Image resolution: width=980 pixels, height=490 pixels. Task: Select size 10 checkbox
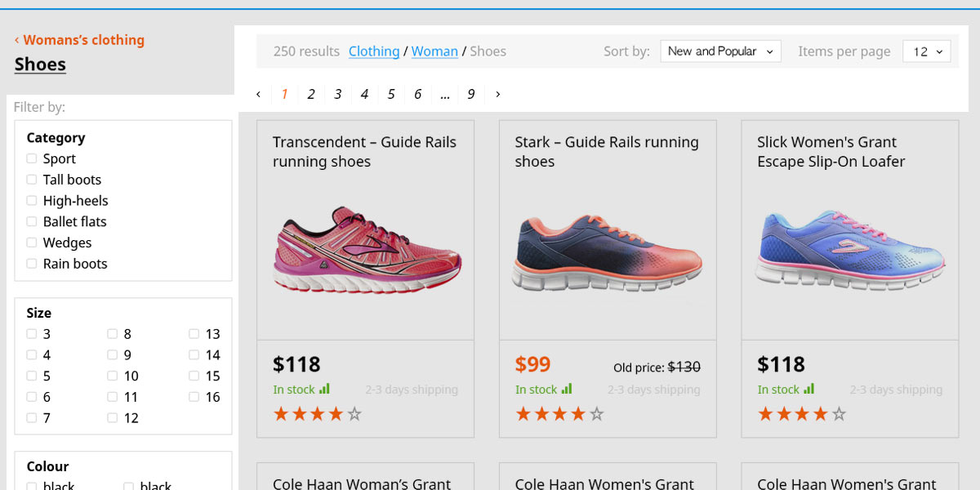(x=113, y=376)
